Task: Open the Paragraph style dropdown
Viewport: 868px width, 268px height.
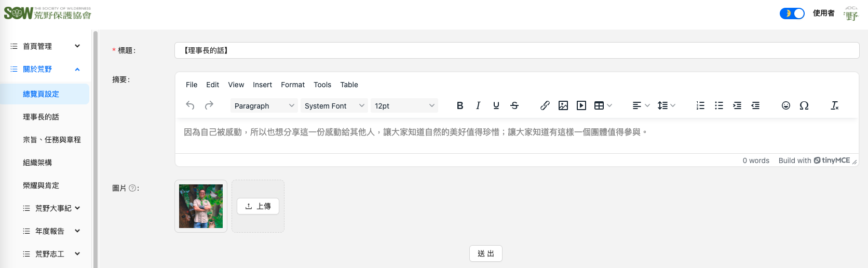Action: pos(264,105)
